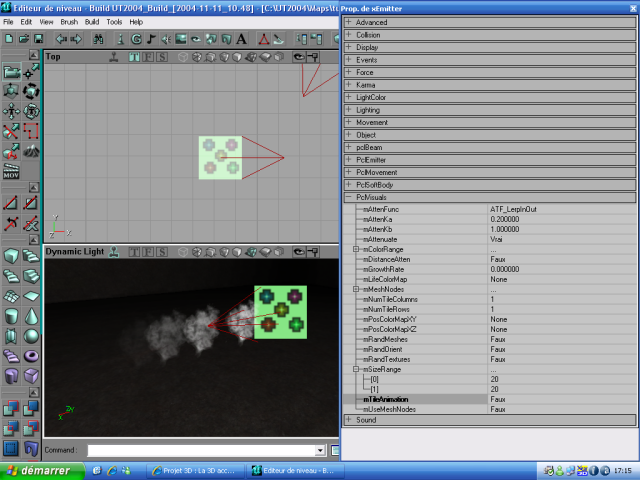Click the binoculars search actor icon
640x480 pixels.
[98, 39]
